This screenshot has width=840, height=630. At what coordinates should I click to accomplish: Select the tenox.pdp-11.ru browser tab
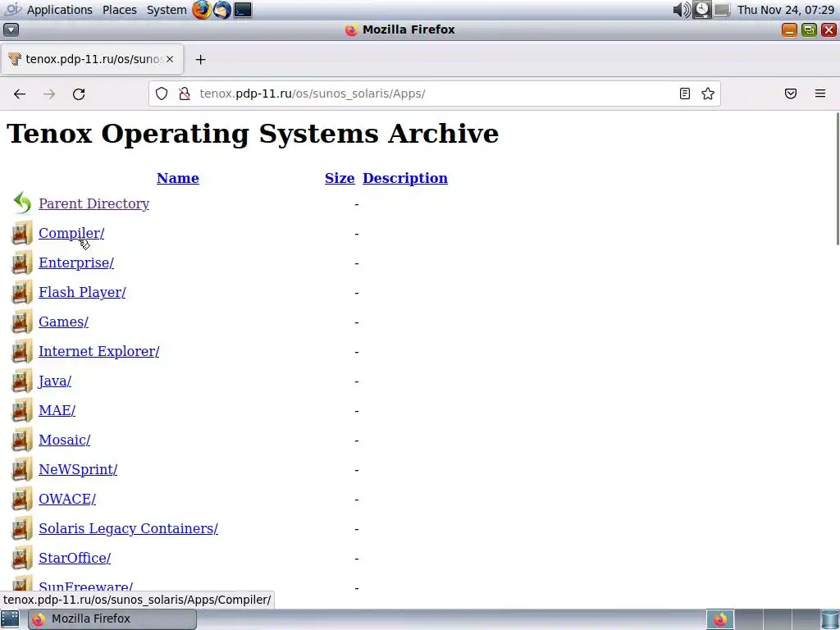pos(92,59)
